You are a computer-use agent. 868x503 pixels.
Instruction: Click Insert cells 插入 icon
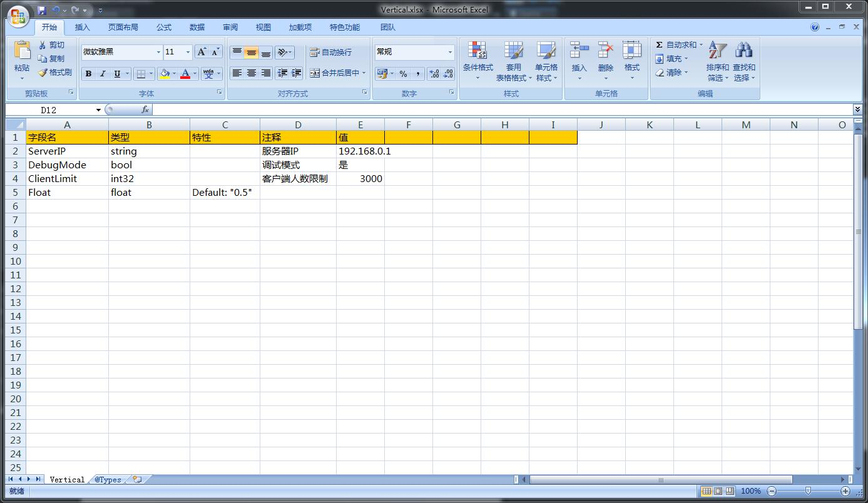tap(580, 51)
